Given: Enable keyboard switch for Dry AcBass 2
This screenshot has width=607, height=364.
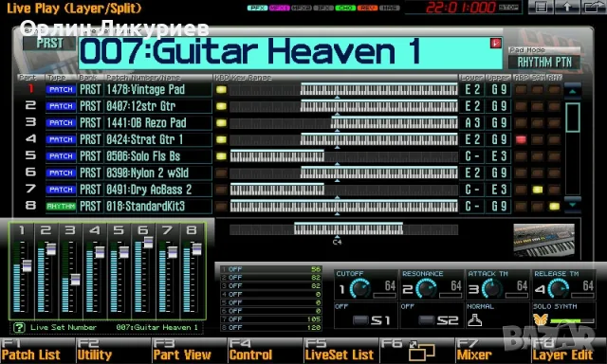Looking at the screenshot, I should pos(221,190).
